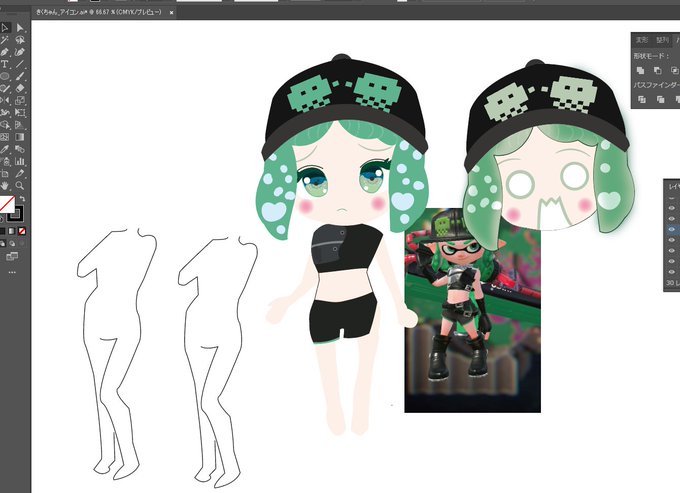
Task: Select the chibi character's black cap
Action: [x=345, y=106]
